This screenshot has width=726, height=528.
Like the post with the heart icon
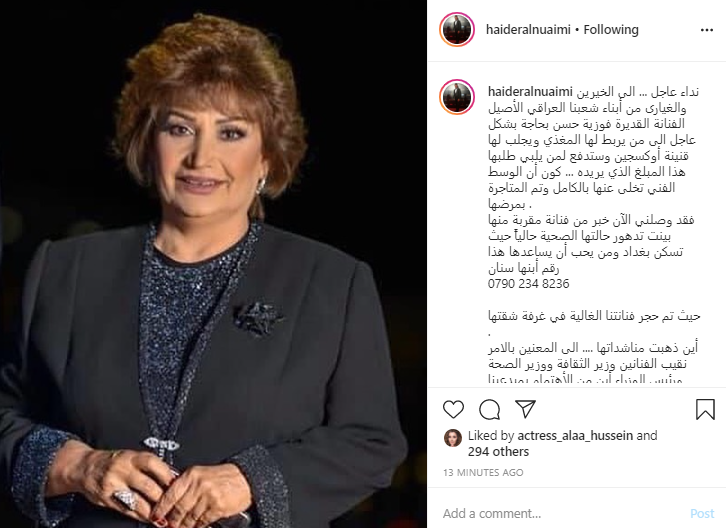453,409
